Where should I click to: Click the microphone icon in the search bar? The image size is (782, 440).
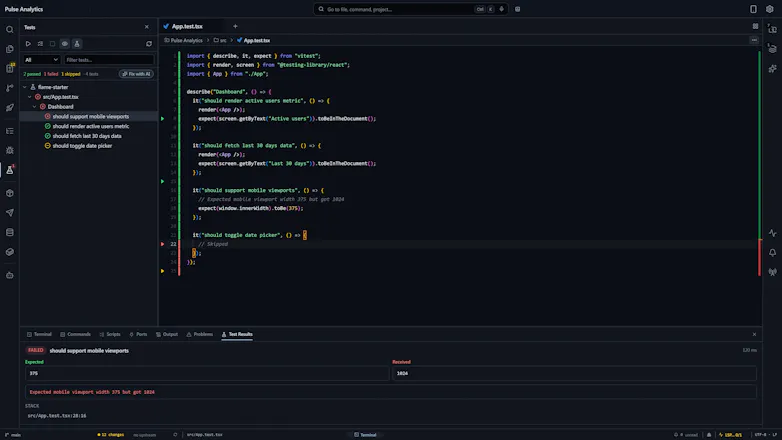(x=501, y=9)
